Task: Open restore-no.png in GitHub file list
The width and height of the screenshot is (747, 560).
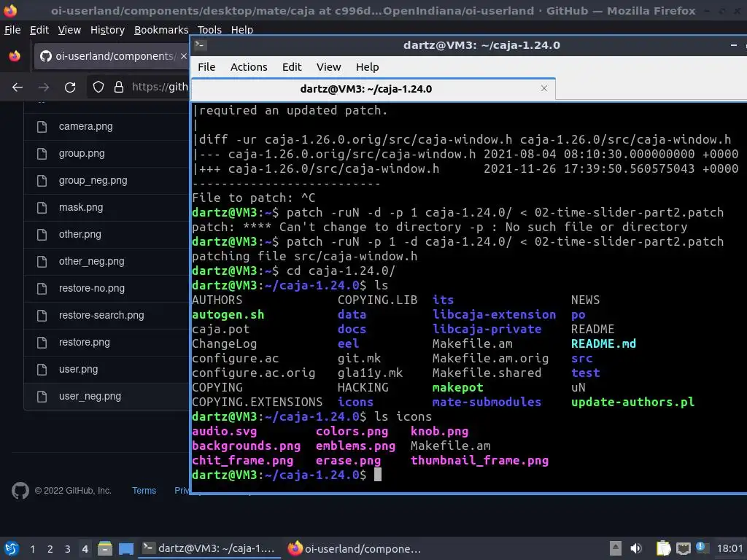Action: click(x=91, y=289)
